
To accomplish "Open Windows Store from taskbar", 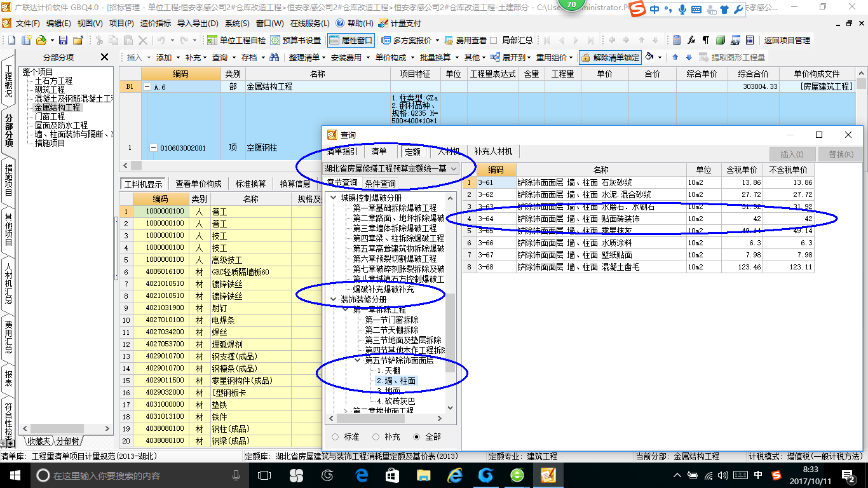I will coord(391,475).
